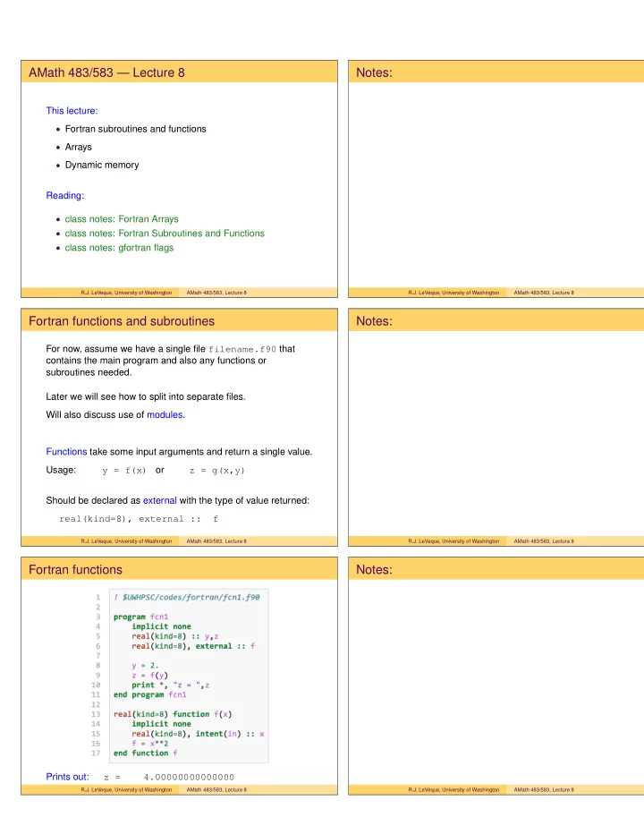The height and width of the screenshot is (834, 644).
Task: Click 'AMath 483/583, Lecture 8' footer of third slide
Action: [216, 790]
